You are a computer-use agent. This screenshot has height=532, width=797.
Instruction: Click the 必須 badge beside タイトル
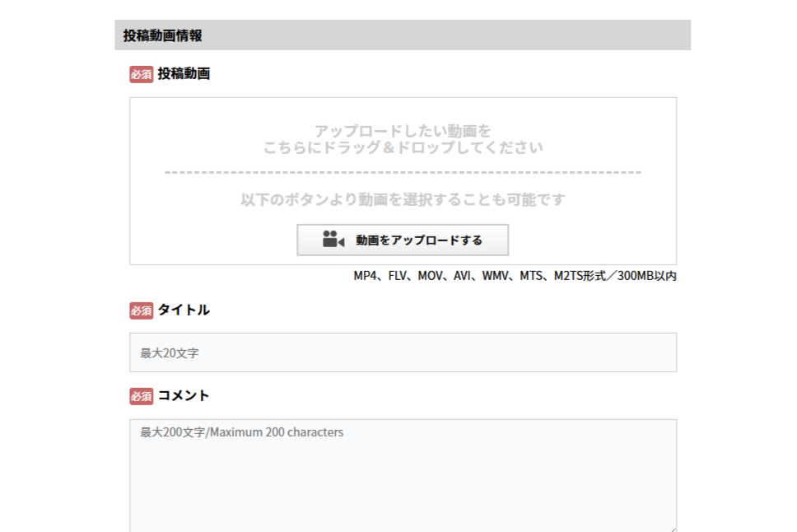point(141,310)
